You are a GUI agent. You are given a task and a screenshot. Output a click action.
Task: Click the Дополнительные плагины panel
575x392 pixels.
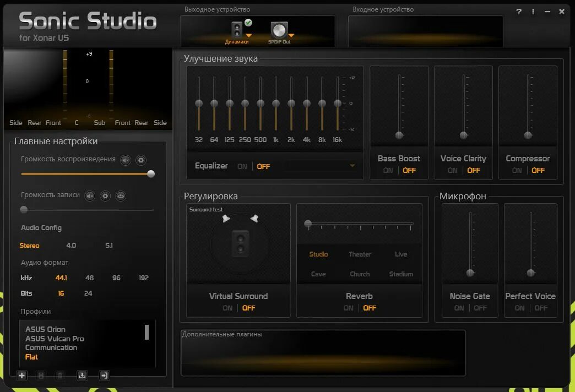tap(323, 353)
